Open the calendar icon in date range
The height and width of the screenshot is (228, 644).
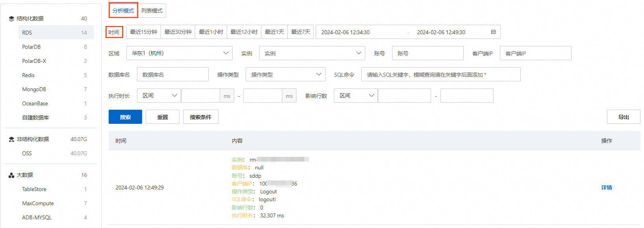coord(493,32)
